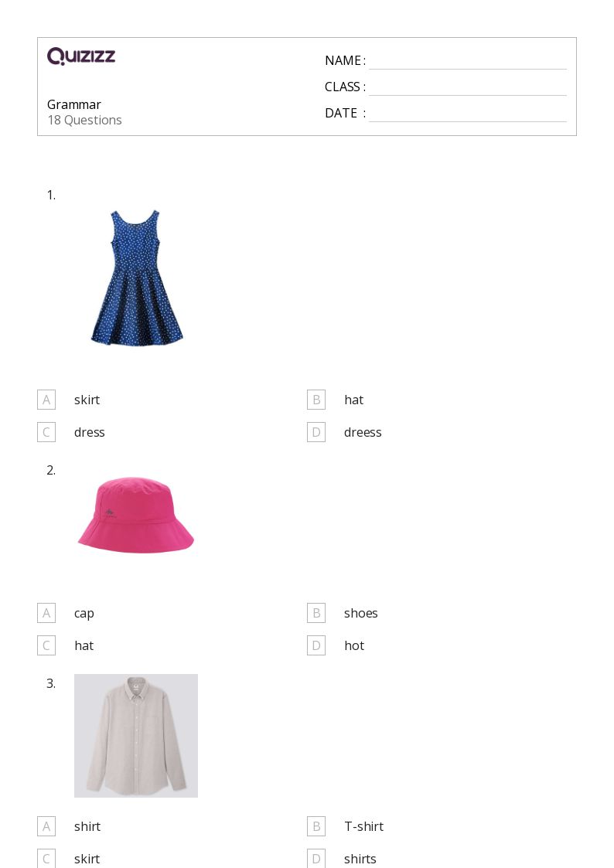The width and height of the screenshot is (614, 868).
Task: Click the pink bucket hat image
Action: tap(136, 516)
